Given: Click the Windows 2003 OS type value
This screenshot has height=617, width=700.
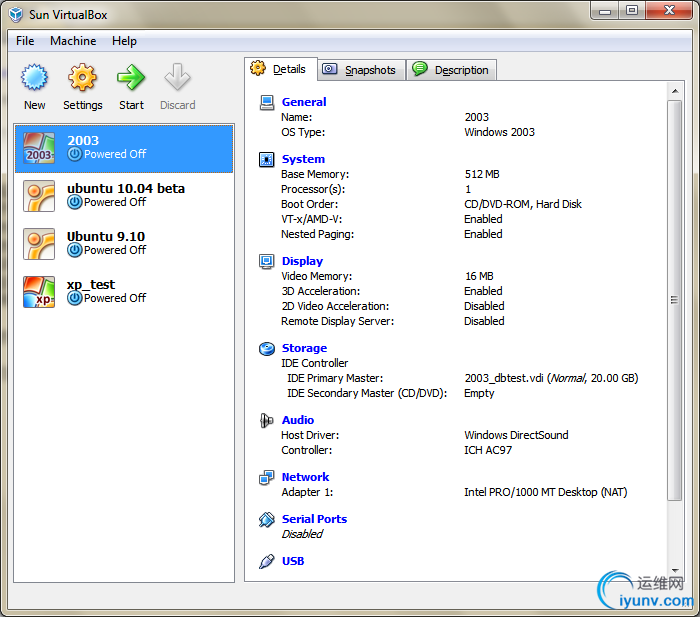Looking at the screenshot, I should click(x=499, y=132).
